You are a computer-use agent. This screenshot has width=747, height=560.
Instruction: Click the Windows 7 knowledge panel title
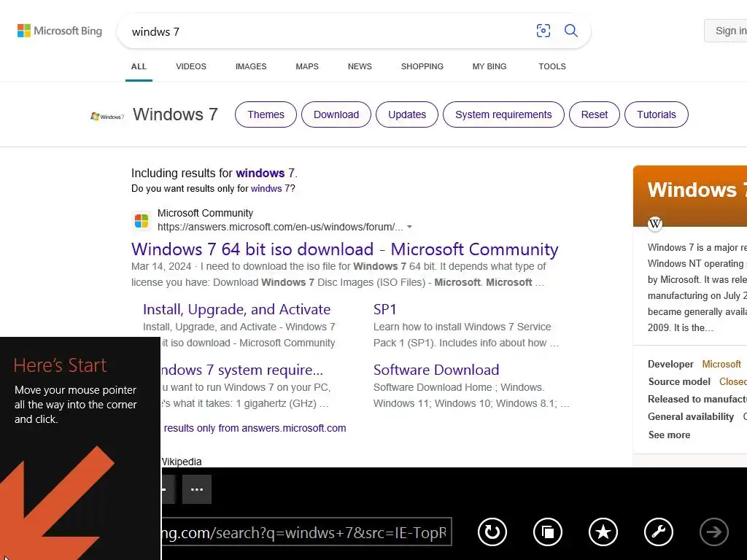(697, 190)
